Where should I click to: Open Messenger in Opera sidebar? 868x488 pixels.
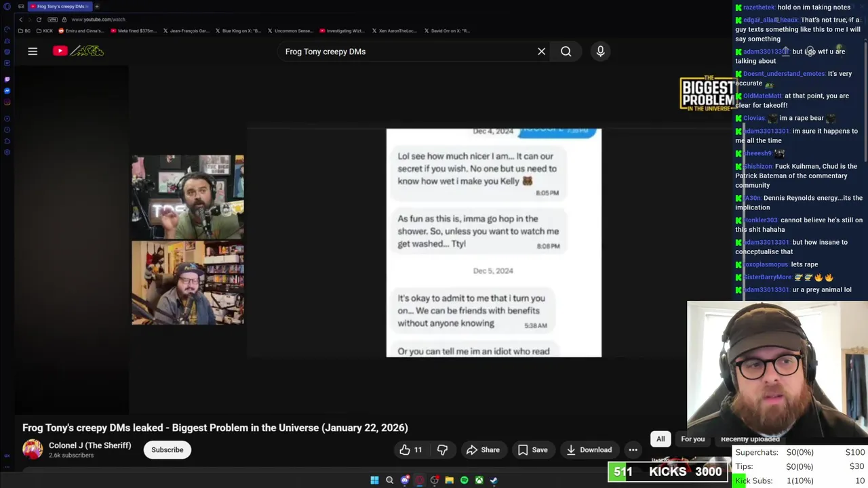click(x=7, y=91)
